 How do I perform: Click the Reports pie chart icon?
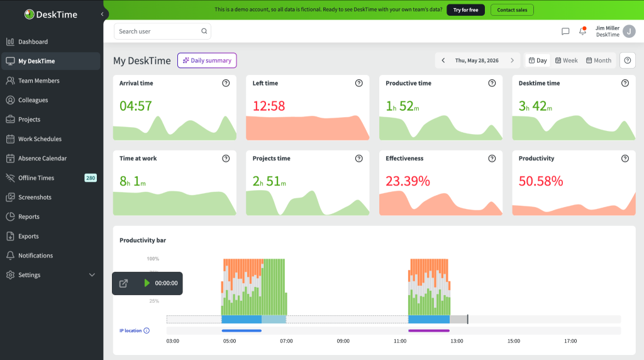click(x=10, y=217)
